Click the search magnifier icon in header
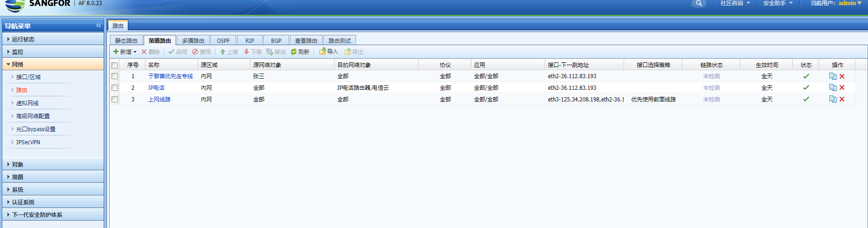 point(698,3)
